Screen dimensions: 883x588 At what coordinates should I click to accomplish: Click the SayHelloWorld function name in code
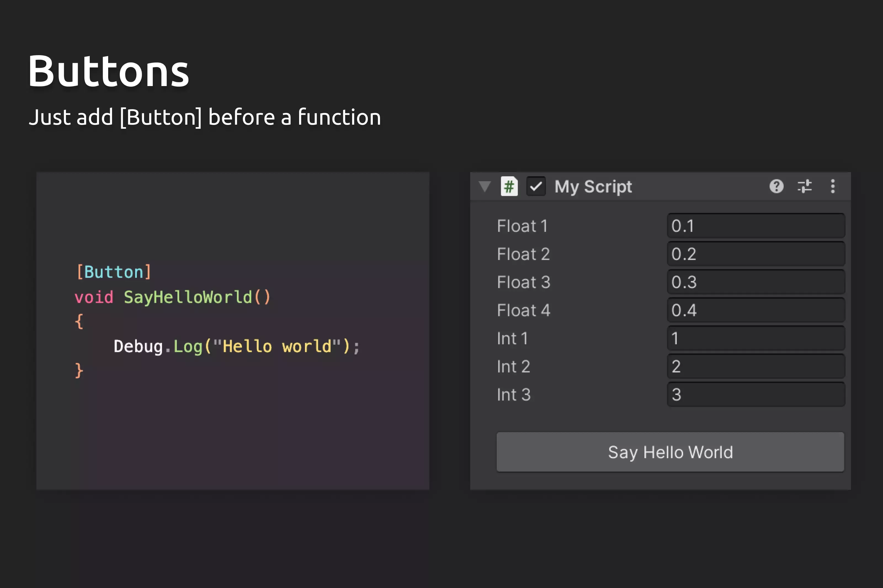tap(188, 297)
